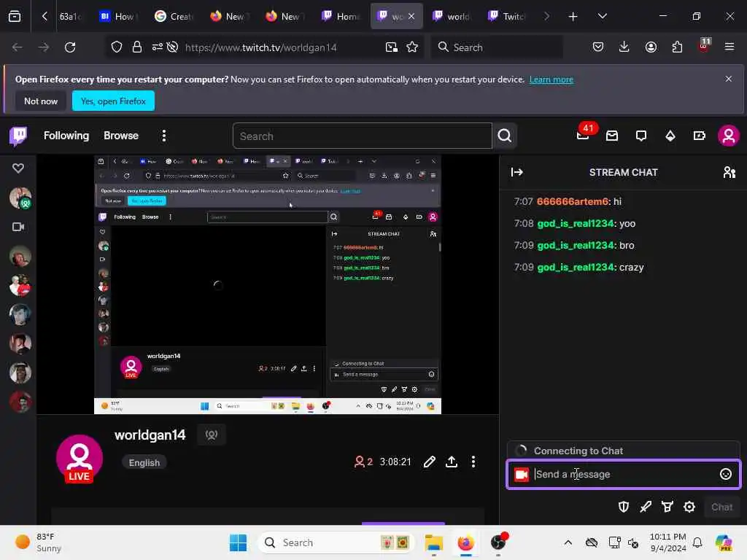Viewport: 747px width, 560px height.
Task: Click the Send a message input field
Action: [623, 474]
